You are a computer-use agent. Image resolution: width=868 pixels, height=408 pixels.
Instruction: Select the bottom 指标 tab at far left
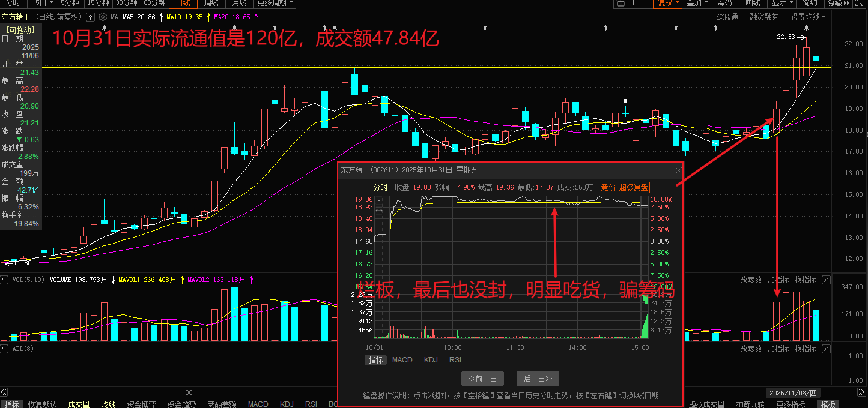point(11,404)
